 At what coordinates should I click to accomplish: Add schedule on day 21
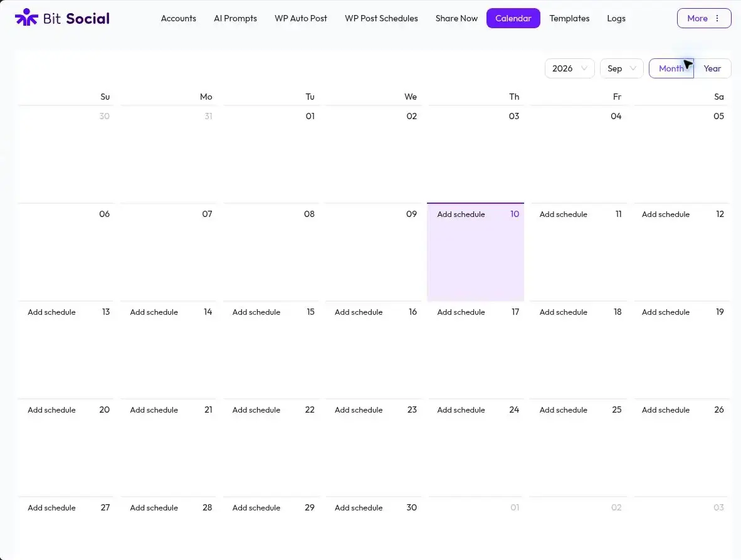154,409
